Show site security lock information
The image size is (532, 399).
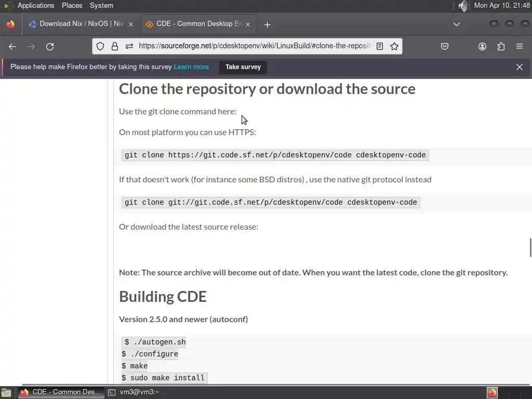[x=115, y=46]
